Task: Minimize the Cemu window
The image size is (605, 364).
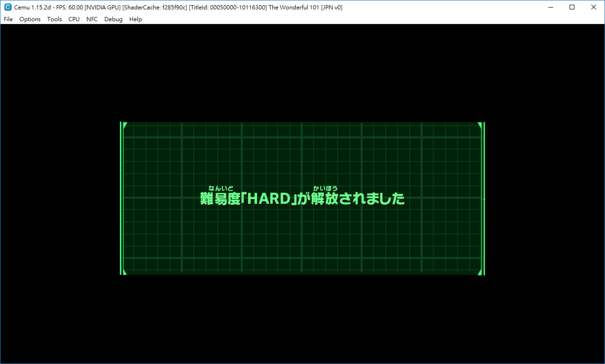Action: [x=550, y=7]
